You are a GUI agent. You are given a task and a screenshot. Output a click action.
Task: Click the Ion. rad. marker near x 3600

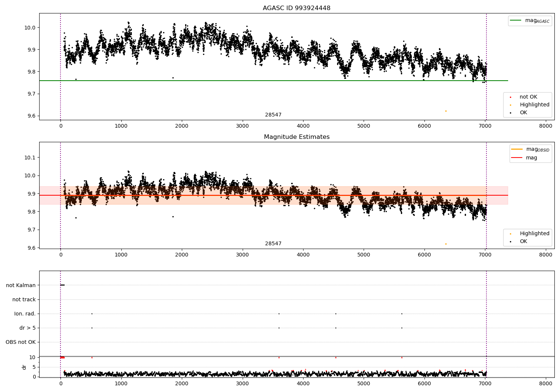(279, 314)
